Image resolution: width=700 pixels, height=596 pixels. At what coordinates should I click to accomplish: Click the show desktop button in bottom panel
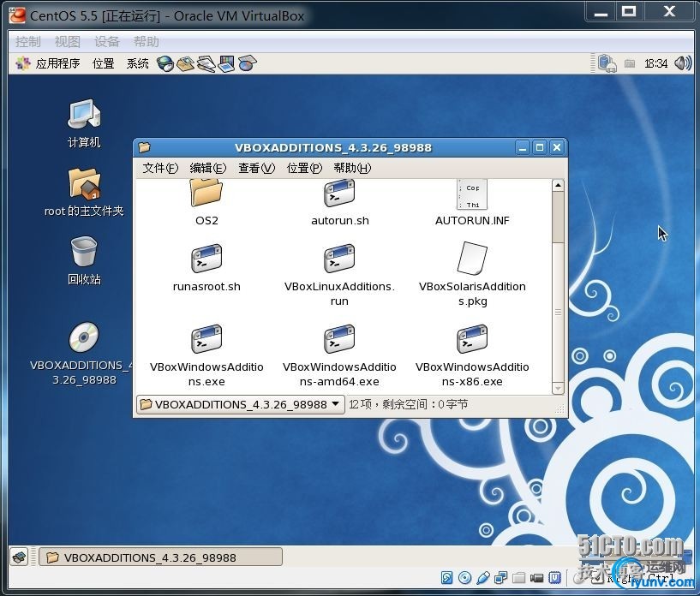pyautogui.click(x=20, y=557)
